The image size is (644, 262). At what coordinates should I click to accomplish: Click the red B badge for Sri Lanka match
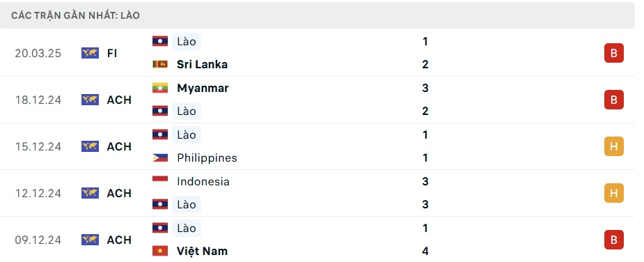613,53
